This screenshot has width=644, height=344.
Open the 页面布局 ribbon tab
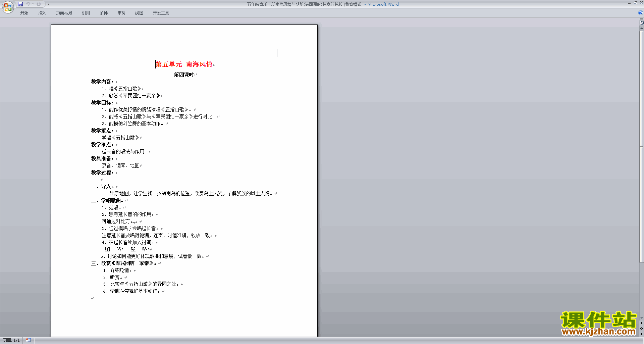(64, 13)
